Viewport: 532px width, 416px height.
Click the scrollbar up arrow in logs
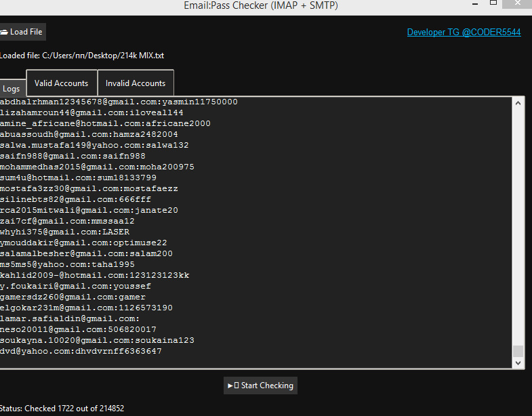coord(518,104)
